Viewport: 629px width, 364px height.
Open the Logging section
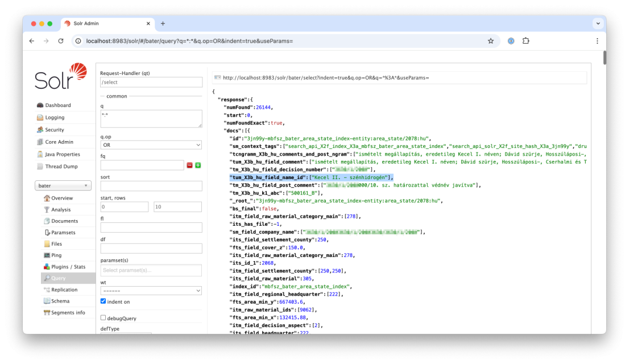click(55, 118)
